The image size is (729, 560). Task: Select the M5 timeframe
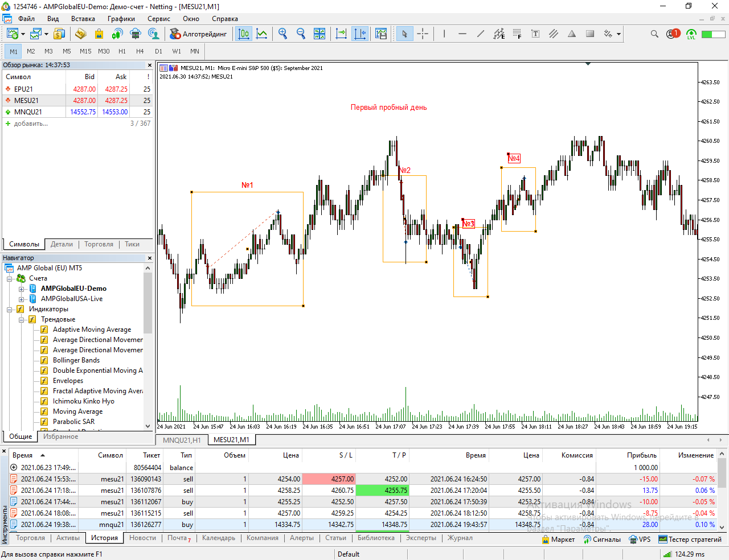(x=67, y=51)
